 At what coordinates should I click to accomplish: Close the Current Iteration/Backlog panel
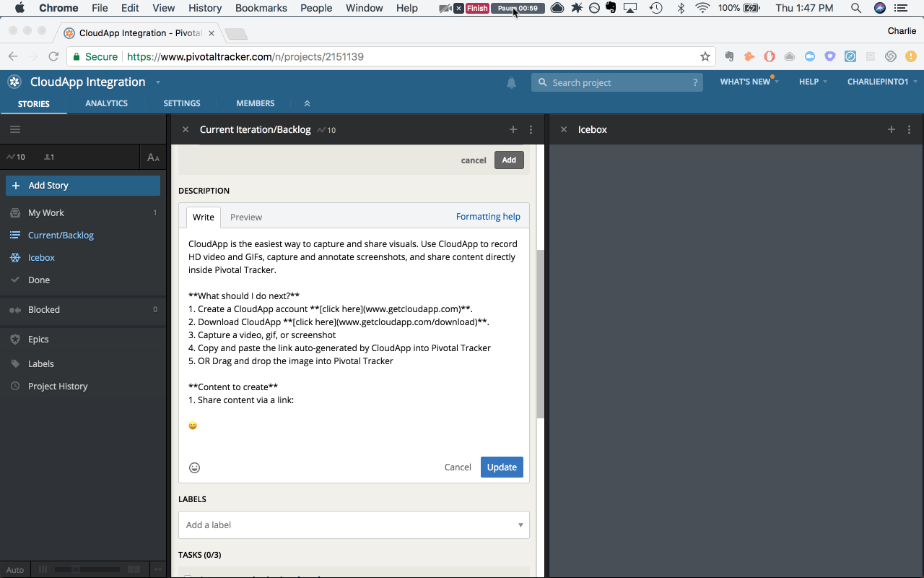tap(186, 129)
